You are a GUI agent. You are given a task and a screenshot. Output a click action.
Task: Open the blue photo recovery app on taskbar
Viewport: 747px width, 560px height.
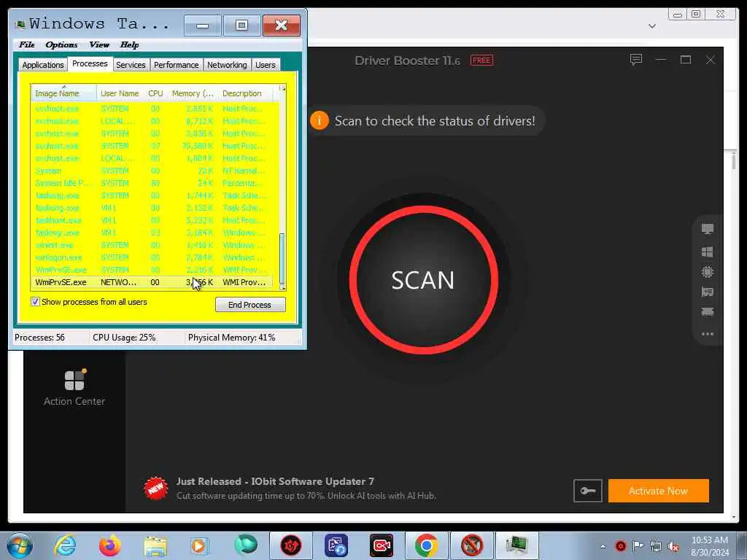[x=336, y=545]
